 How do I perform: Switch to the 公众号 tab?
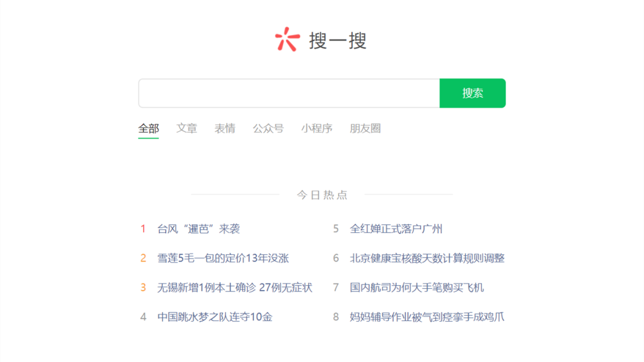tap(268, 128)
